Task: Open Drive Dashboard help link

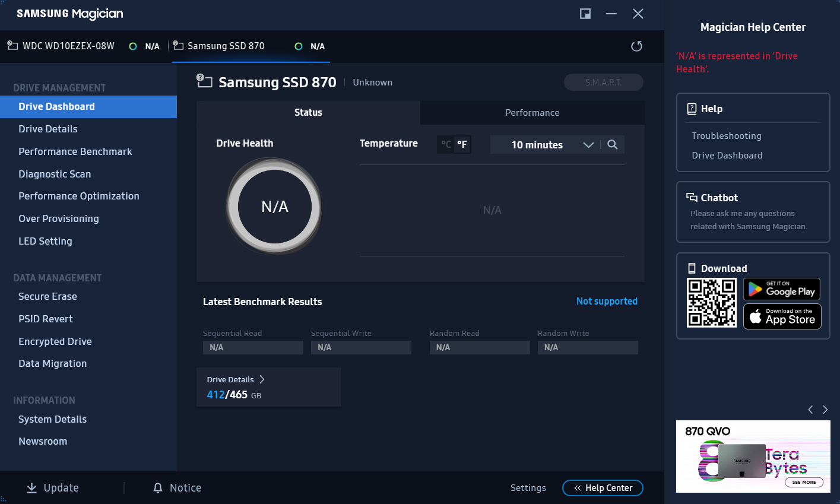Action: (727, 156)
